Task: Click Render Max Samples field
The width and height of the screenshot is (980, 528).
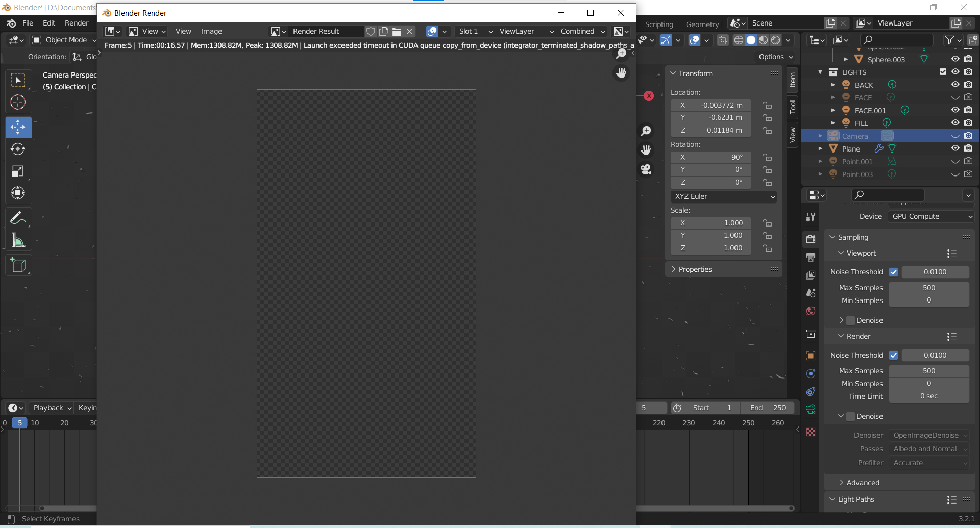Action: click(x=929, y=371)
